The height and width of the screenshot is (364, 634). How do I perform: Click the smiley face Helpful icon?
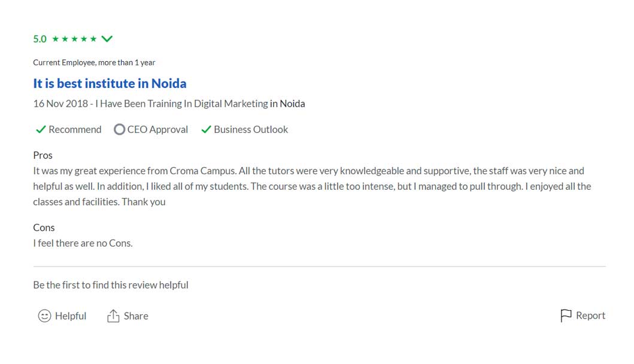[x=44, y=316]
